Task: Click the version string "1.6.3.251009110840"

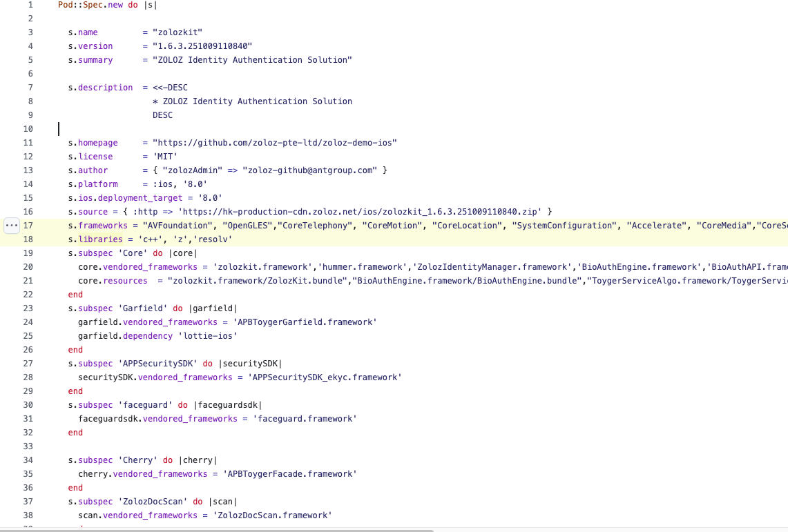Action: click(x=202, y=46)
